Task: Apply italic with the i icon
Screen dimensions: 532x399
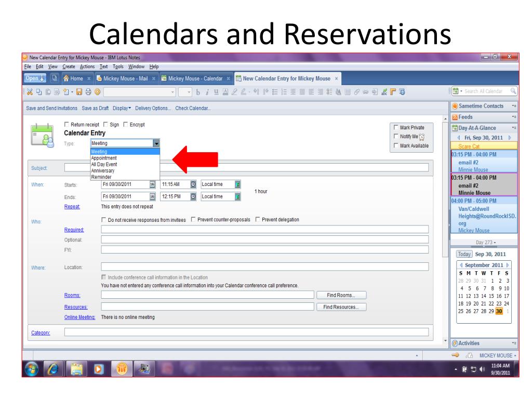Action: pyautogui.click(x=207, y=92)
